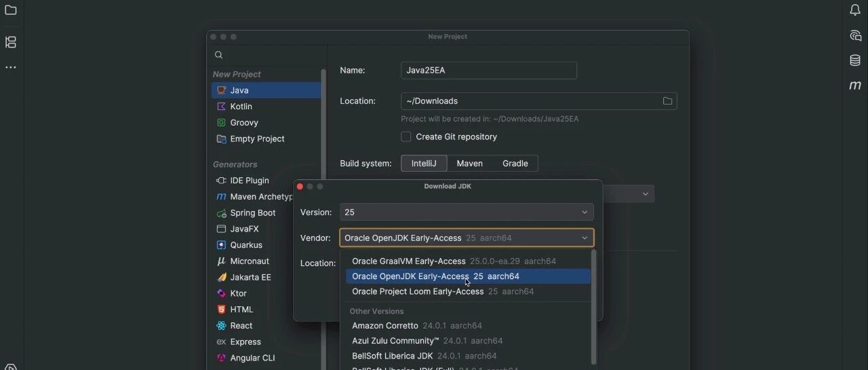Choose Amazon Corretto 24.0.1 vendor
This screenshot has height=370, width=868.
click(468, 326)
